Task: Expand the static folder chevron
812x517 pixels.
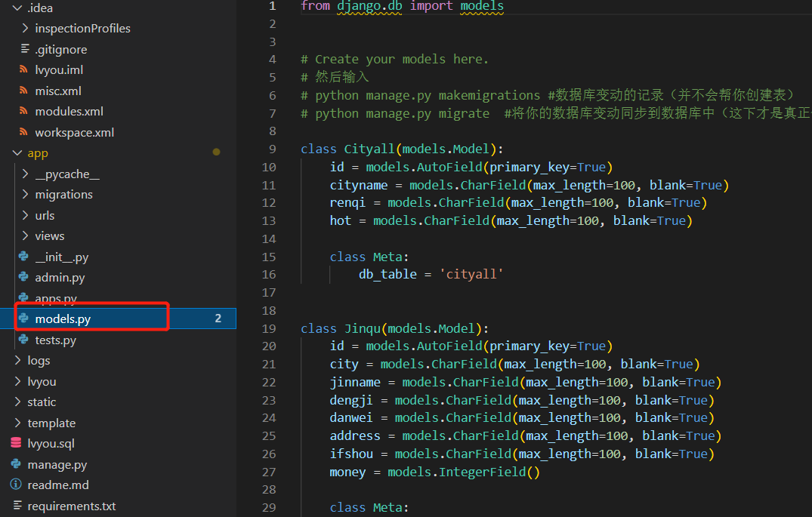Action: 17,402
